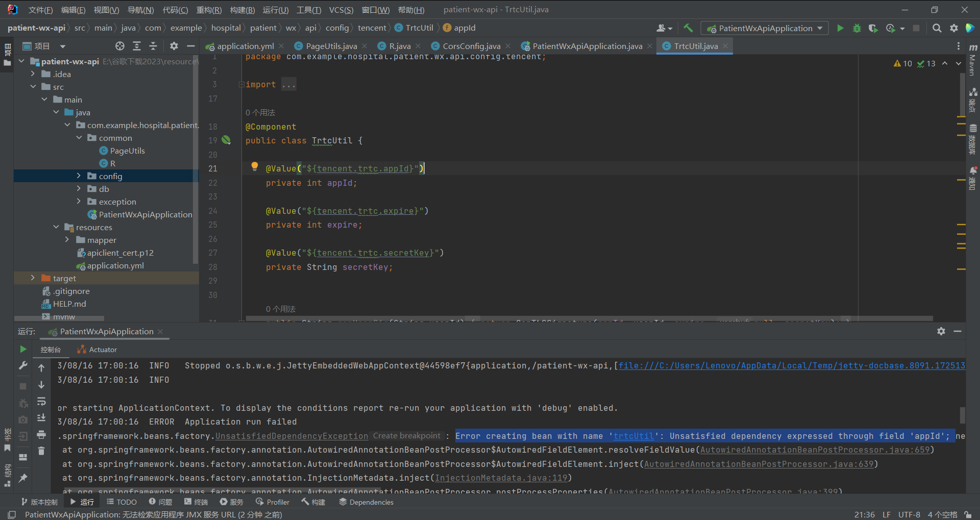Click console vertical scrollbar thumb
This screenshot has height=520, width=980.
(962, 415)
